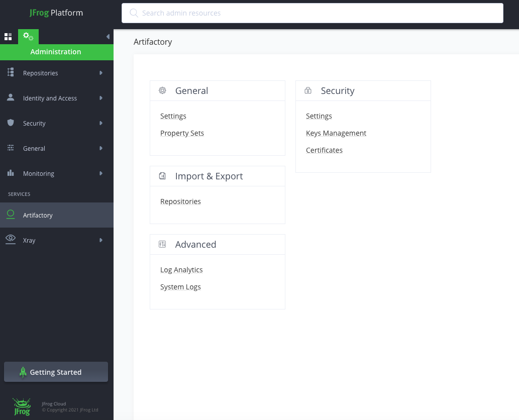
Task: Select the Identity and Access sidebar icon
Action: [x=10, y=98]
